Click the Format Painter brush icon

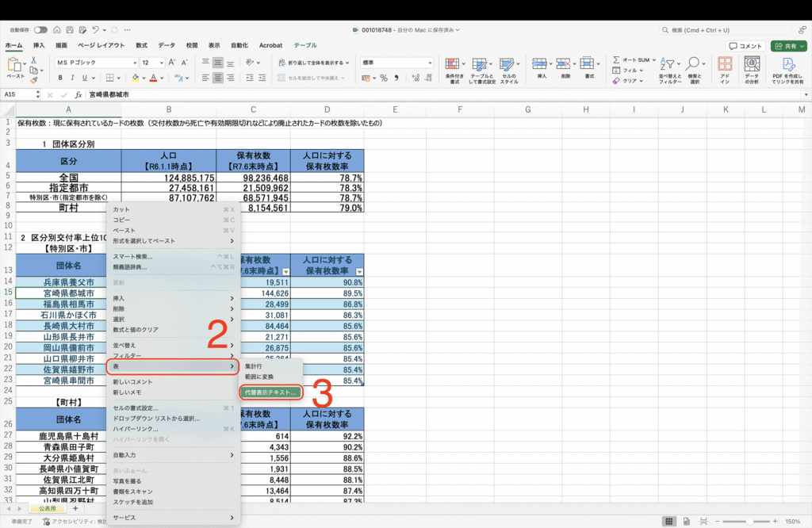[x=33, y=80]
